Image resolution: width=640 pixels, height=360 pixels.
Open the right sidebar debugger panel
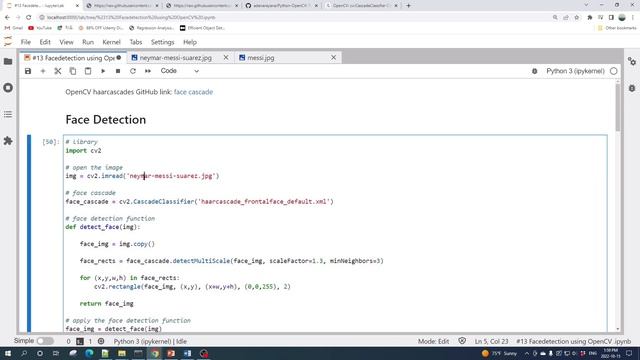tap(632, 88)
